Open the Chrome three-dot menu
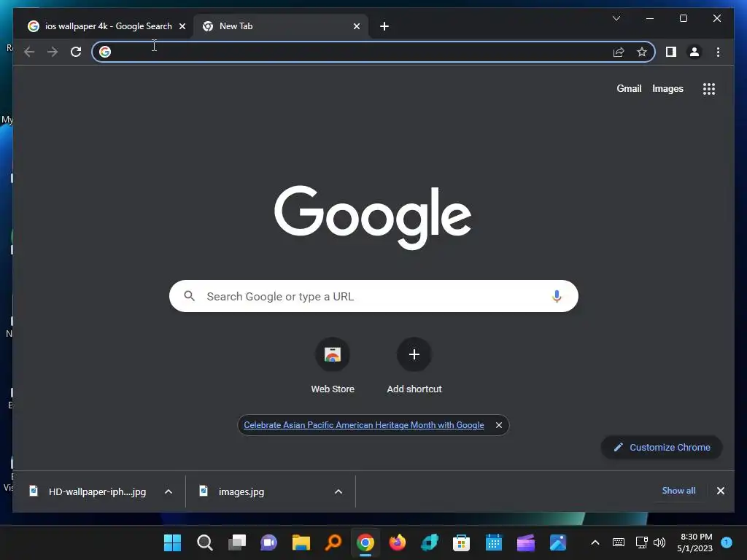 718,52
